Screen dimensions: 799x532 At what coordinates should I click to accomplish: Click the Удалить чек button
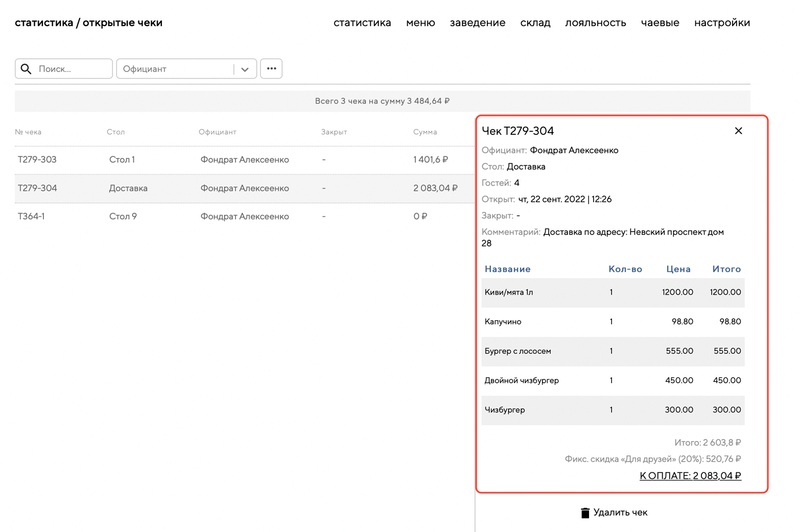(x=620, y=513)
